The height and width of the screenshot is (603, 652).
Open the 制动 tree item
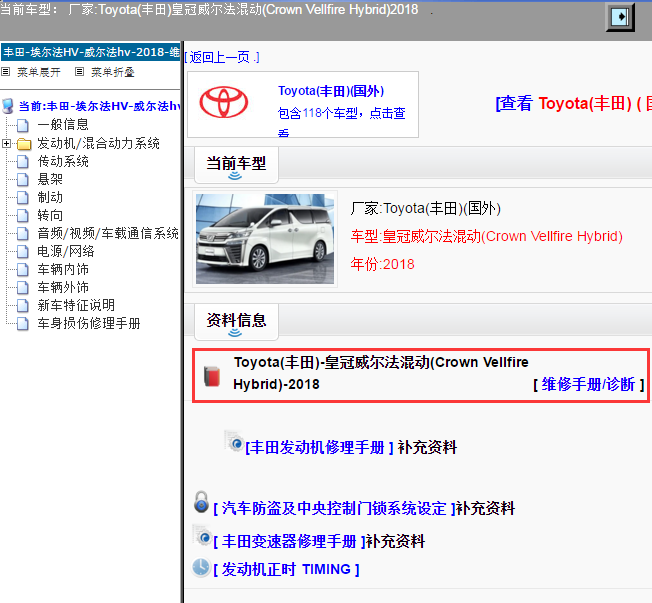pos(50,197)
